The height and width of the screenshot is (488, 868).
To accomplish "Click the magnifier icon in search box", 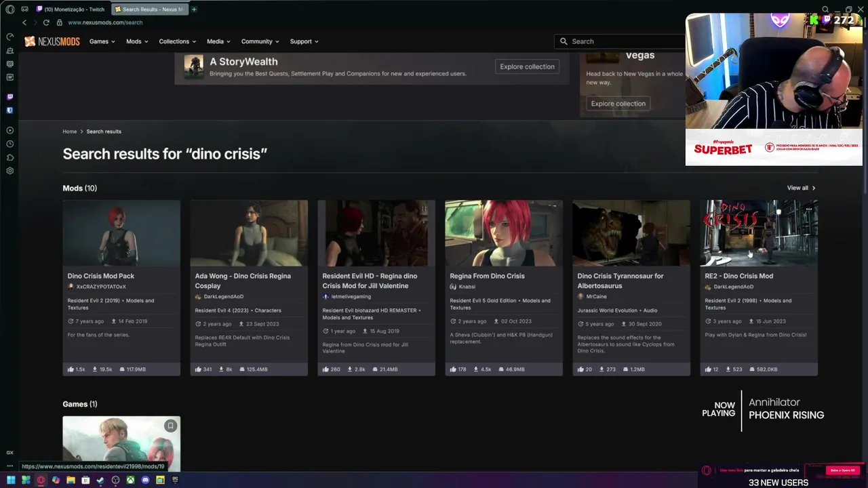I will pyautogui.click(x=564, y=41).
